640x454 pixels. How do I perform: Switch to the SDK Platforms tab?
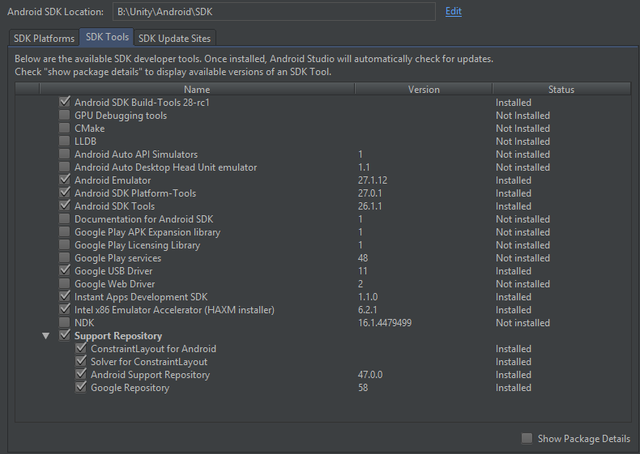point(44,38)
